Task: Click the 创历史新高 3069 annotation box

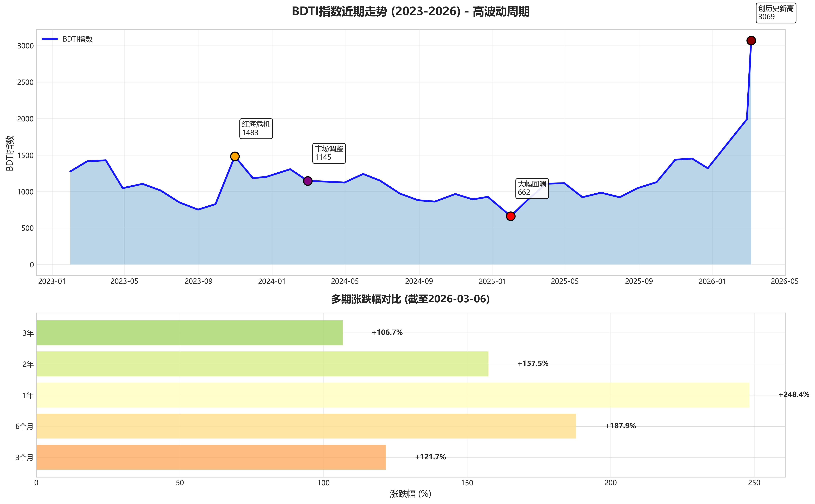Action: [776, 13]
